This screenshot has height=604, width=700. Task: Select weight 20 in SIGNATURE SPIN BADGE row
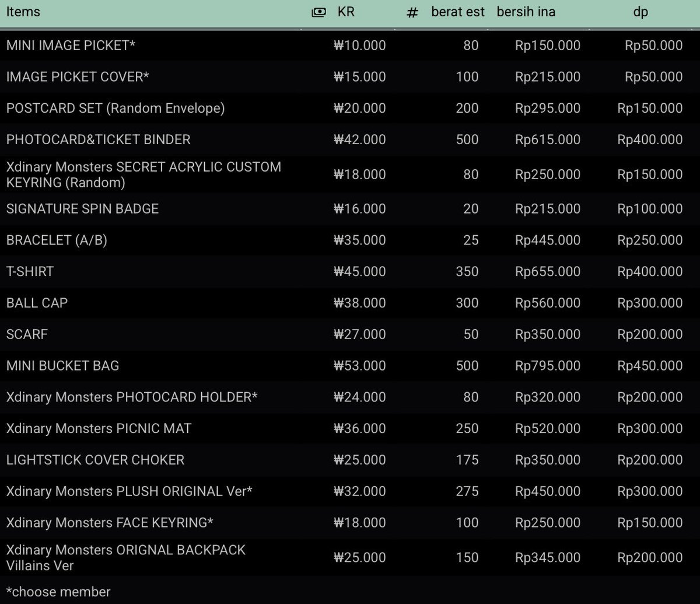click(x=471, y=209)
